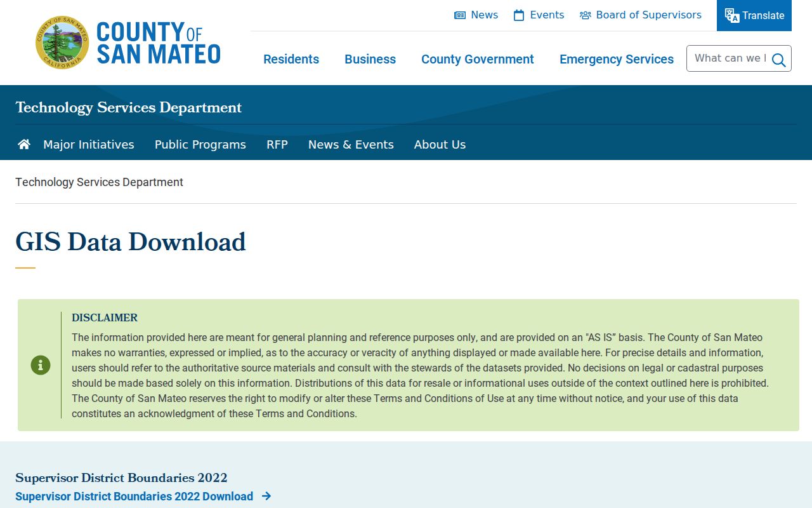Screen dimensions: 812x508
Task: Open Events via the calendar icon
Action: [519, 15]
